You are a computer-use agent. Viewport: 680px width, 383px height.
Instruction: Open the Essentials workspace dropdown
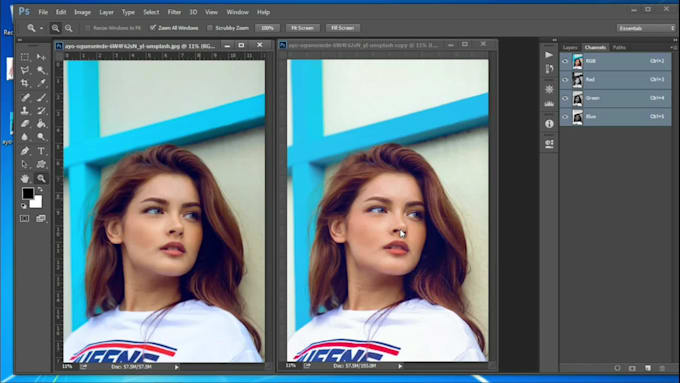click(x=646, y=28)
